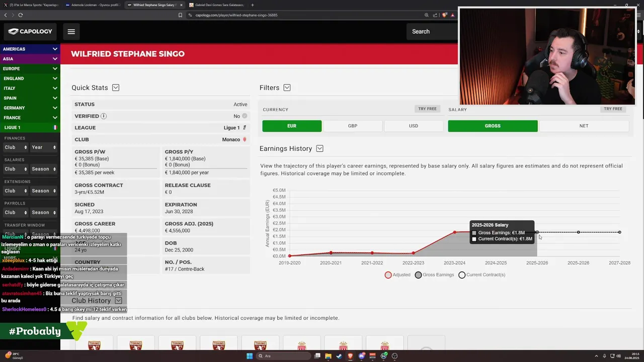Click TRY FREE next to Salary
644x362 pixels.
(x=613, y=109)
